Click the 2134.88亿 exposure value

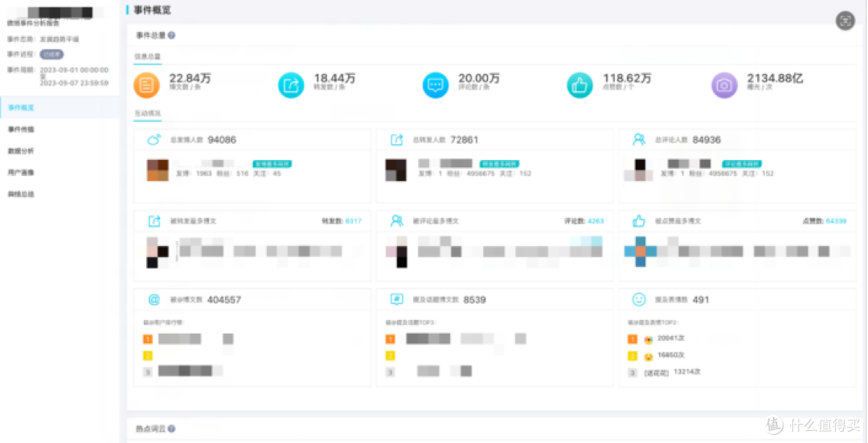click(775, 79)
